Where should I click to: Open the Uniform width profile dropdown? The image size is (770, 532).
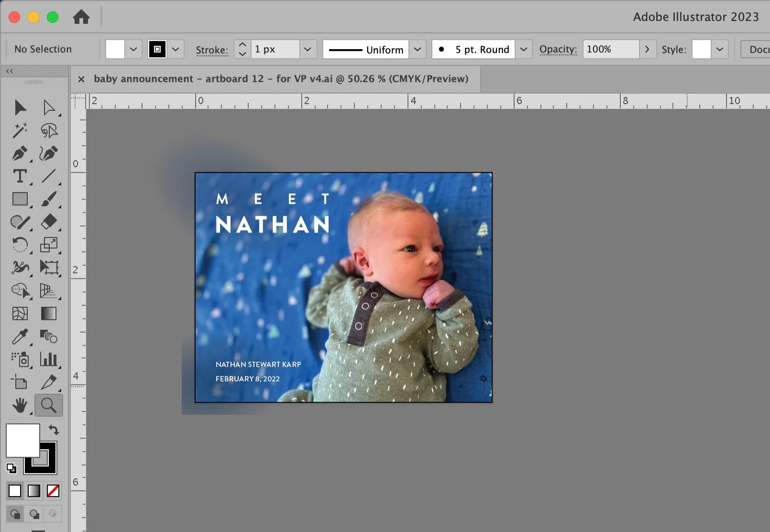tap(418, 49)
